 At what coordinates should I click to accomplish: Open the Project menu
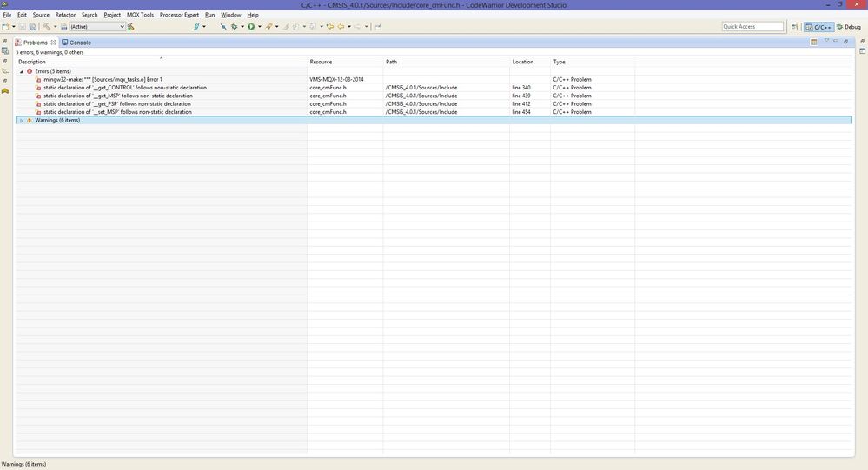coord(112,15)
